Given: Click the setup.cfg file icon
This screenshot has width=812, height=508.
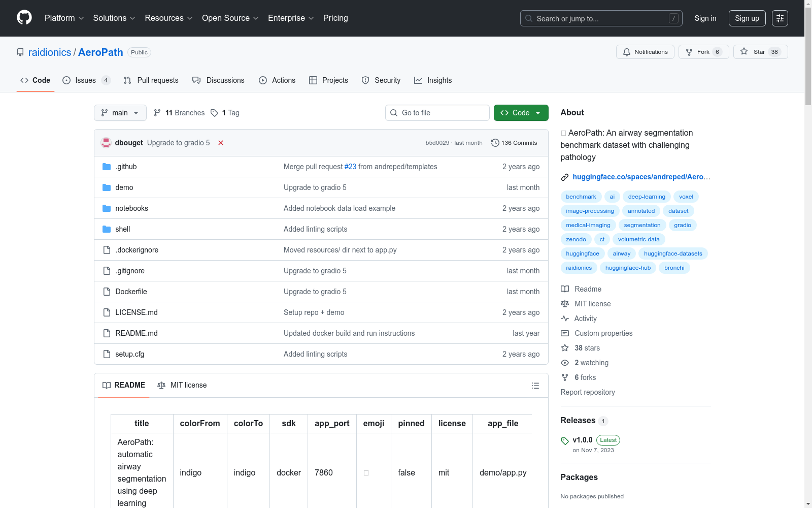Looking at the screenshot, I should 107,354.
